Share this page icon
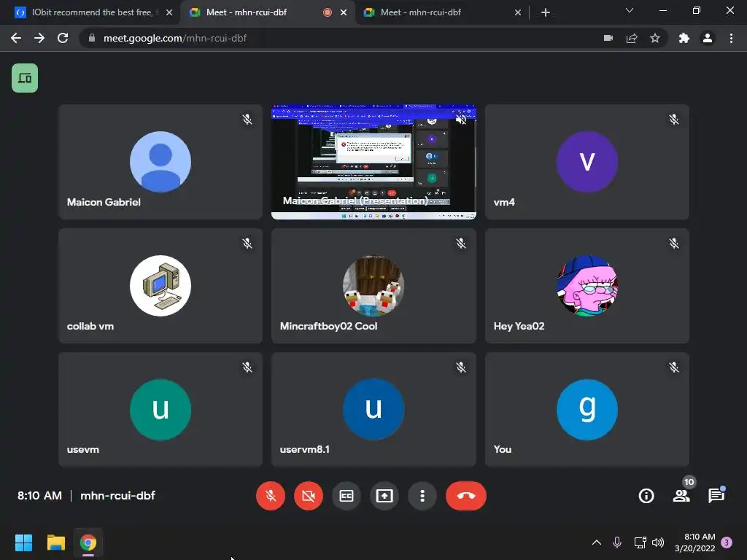747x560 pixels. (x=632, y=38)
